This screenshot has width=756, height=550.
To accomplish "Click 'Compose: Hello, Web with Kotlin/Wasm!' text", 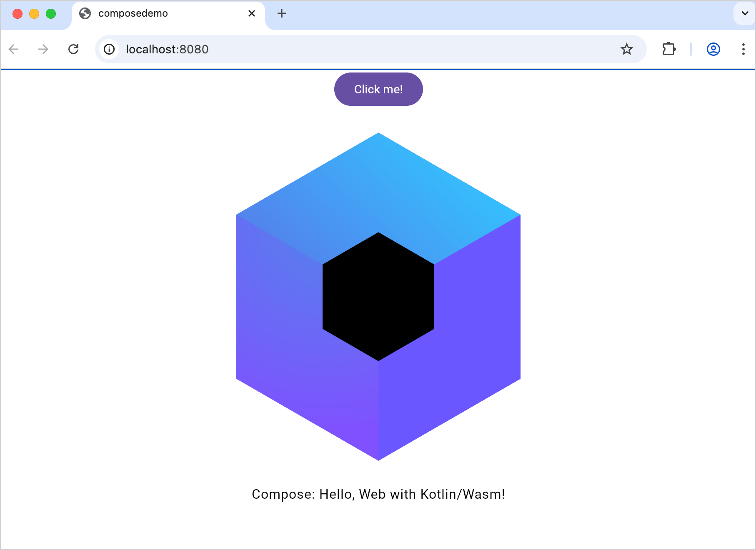I will pyautogui.click(x=378, y=494).
